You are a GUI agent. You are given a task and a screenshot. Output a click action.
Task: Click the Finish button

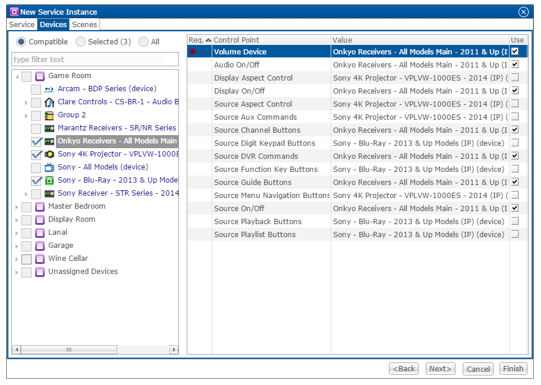click(513, 369)
